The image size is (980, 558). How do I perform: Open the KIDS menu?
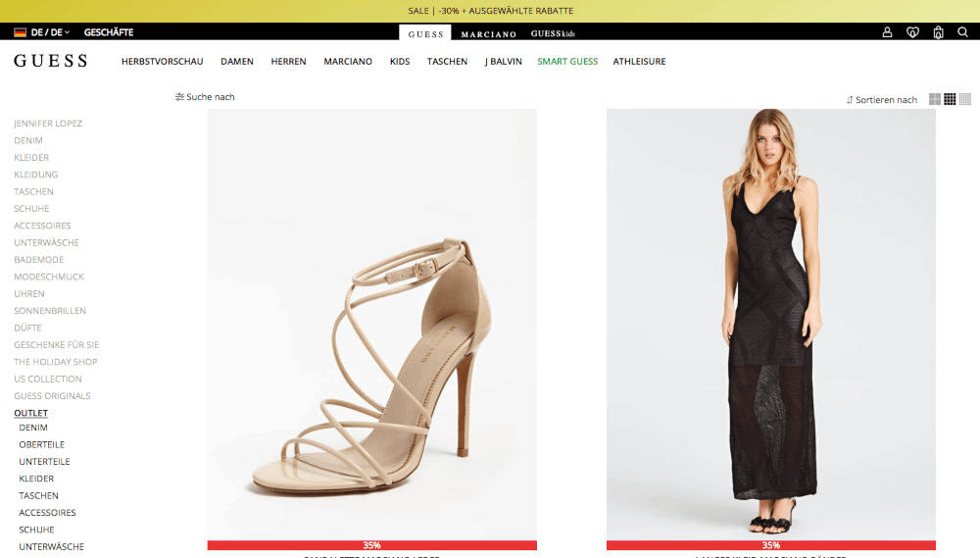(400, 62)
